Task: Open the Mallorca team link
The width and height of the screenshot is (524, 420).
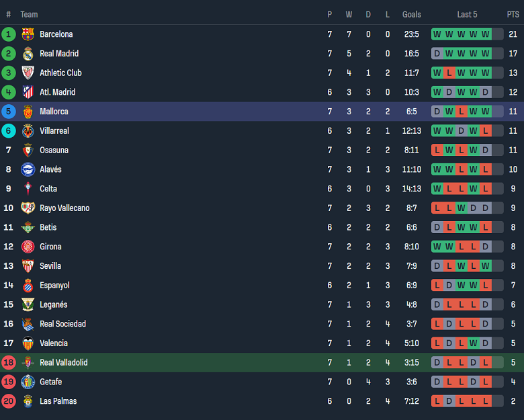Action: [x=54, y=112]
